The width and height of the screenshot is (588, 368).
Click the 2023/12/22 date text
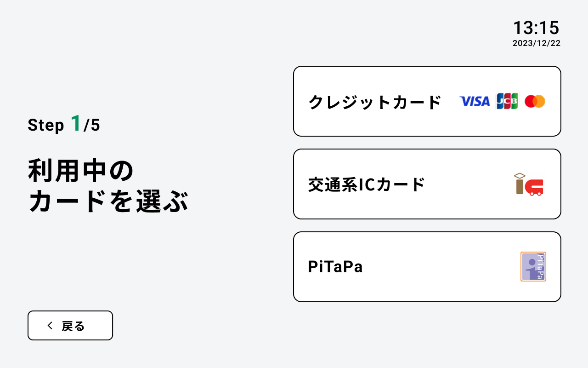coord(536,43)
